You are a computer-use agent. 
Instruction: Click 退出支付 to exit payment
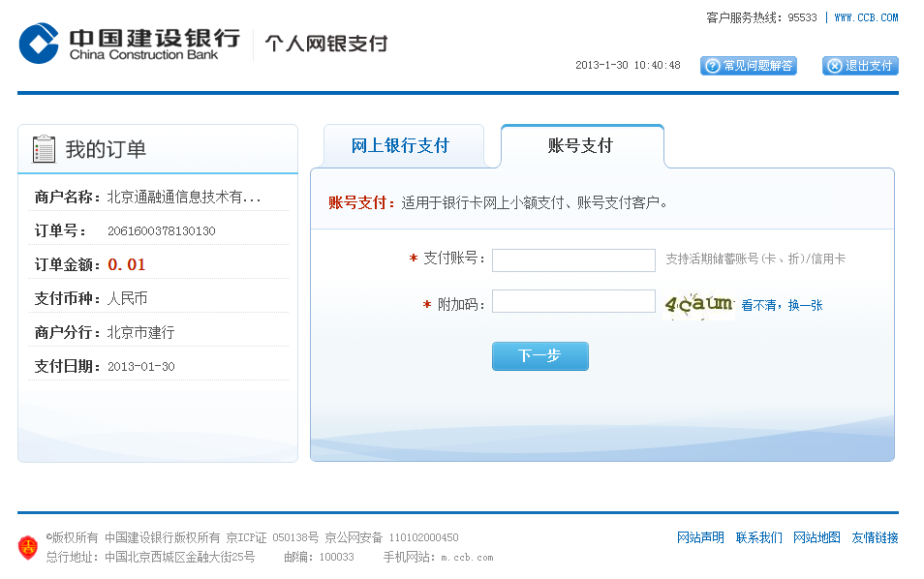click(860, 66)
